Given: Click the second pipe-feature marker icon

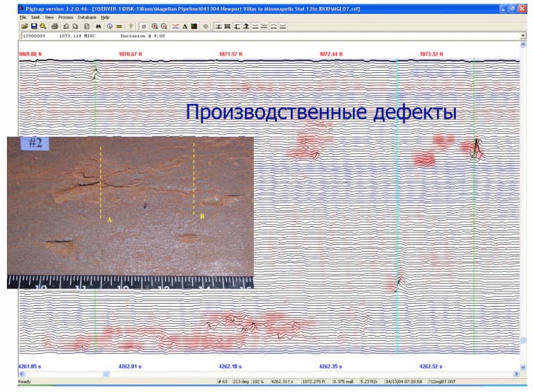Looking at the screenshot, I should pyautogui.click(x=228, y=26).
